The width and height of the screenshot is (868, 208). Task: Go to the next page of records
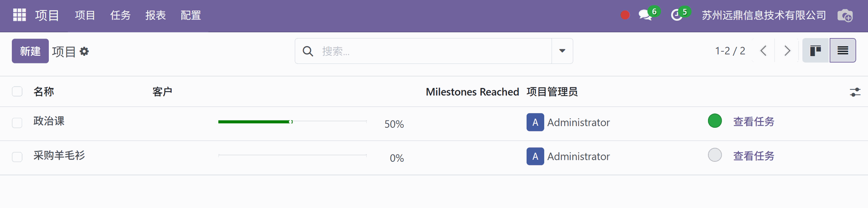coord(787,51)
